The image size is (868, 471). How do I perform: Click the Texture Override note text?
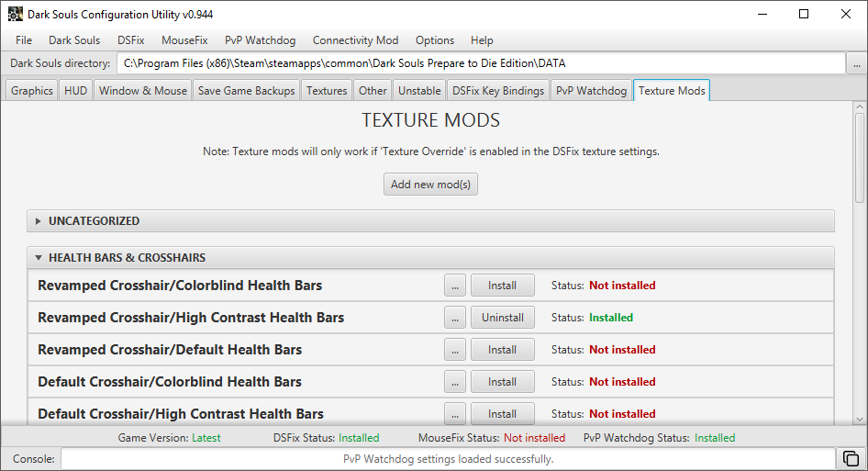[430, 151]
